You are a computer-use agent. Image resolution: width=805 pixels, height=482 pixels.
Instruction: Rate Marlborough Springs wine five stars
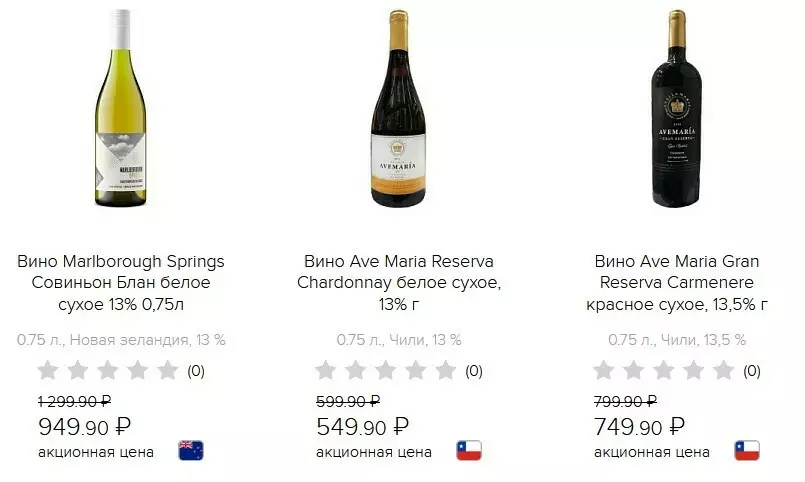(x=168, y=371)
